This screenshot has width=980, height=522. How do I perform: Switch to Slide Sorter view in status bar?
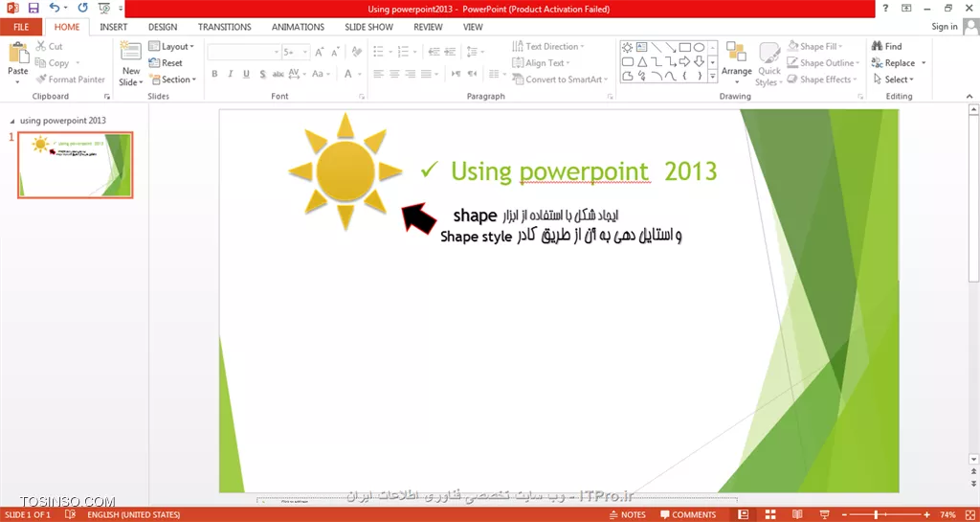[770, 514]
